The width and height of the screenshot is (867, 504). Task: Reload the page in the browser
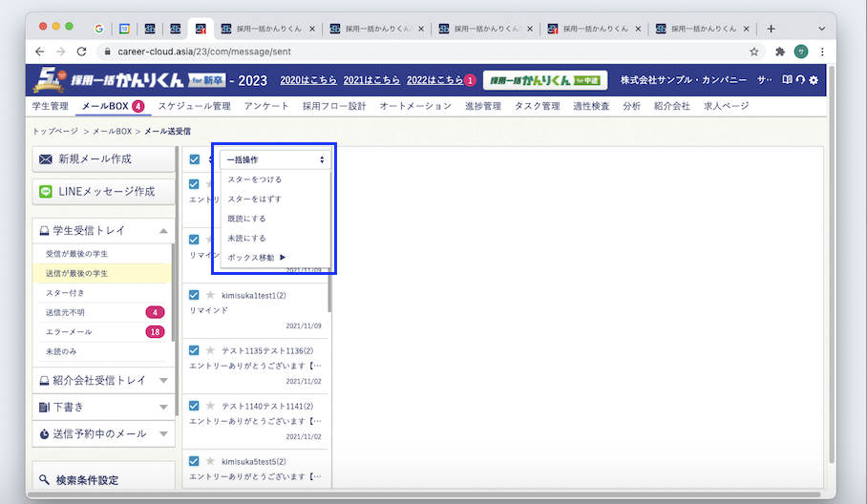(81, 52)
